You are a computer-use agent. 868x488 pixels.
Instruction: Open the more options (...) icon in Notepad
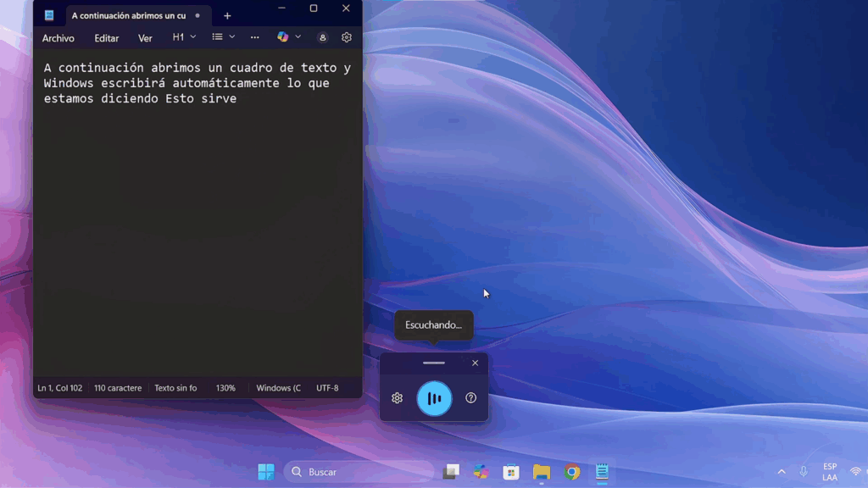click(254, 37)
